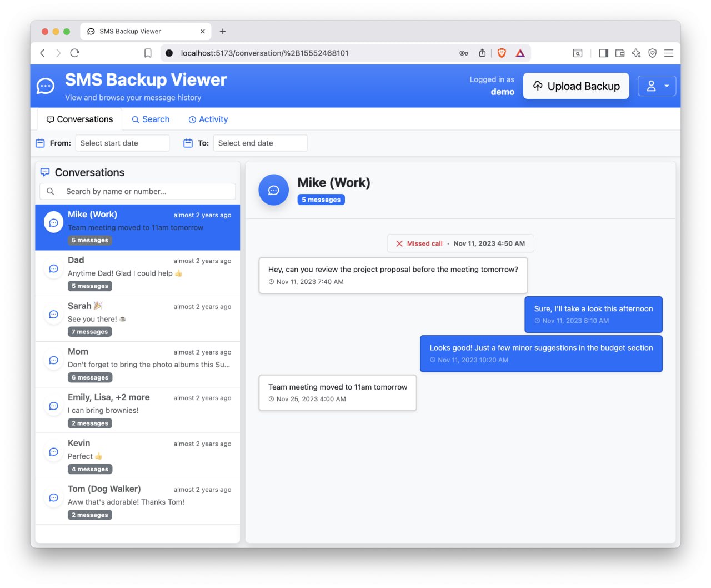Open the From start date picker

pyautogui.click(x=122, y=143)
